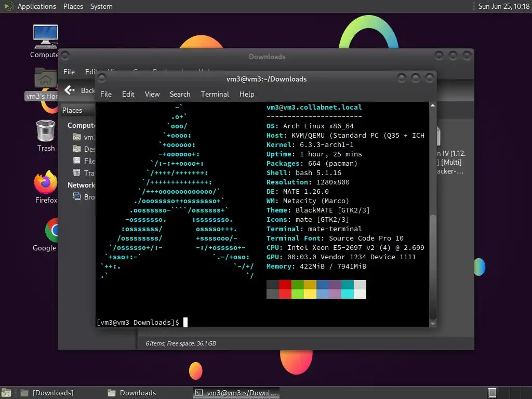Image resolution: width=532 pixels, height=399 pixels.
Task: Open the Places sidebar selector in Downloads
Action: [x=78, y=110]
